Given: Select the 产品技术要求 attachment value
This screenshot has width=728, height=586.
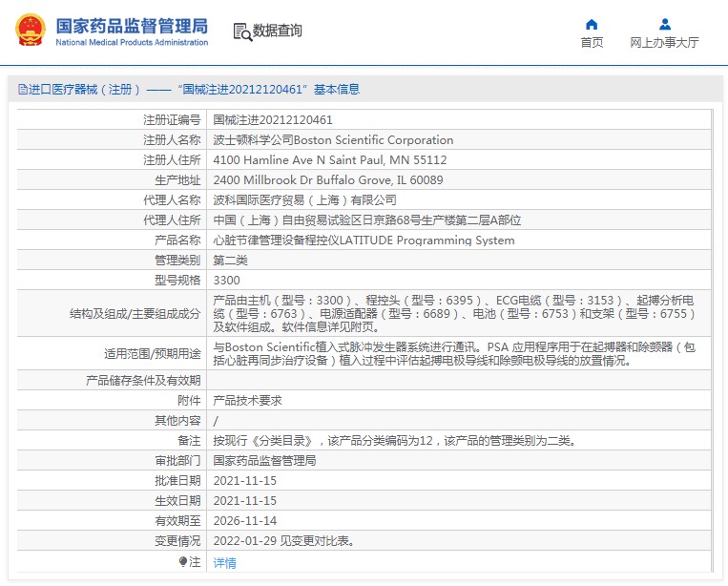Looking at the screenshot, I should click(247, 400).
